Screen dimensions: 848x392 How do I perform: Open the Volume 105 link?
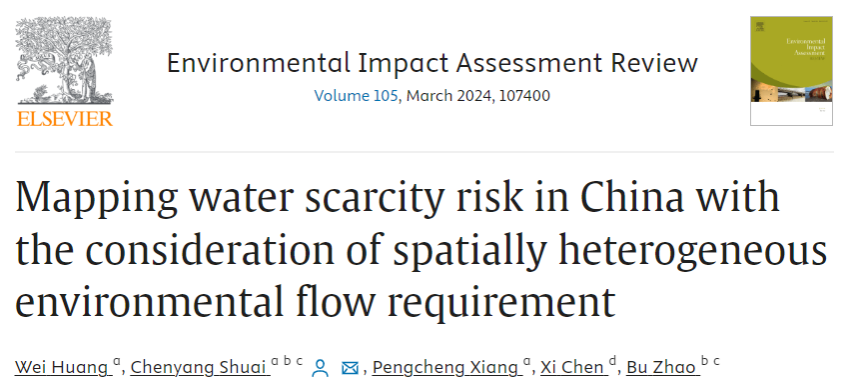click(356, 96)
